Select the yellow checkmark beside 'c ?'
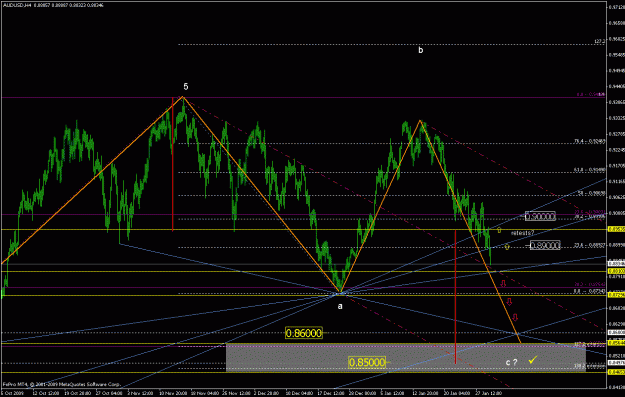The height and width of the screenshot is (397, 625). (x=533, y=360)
